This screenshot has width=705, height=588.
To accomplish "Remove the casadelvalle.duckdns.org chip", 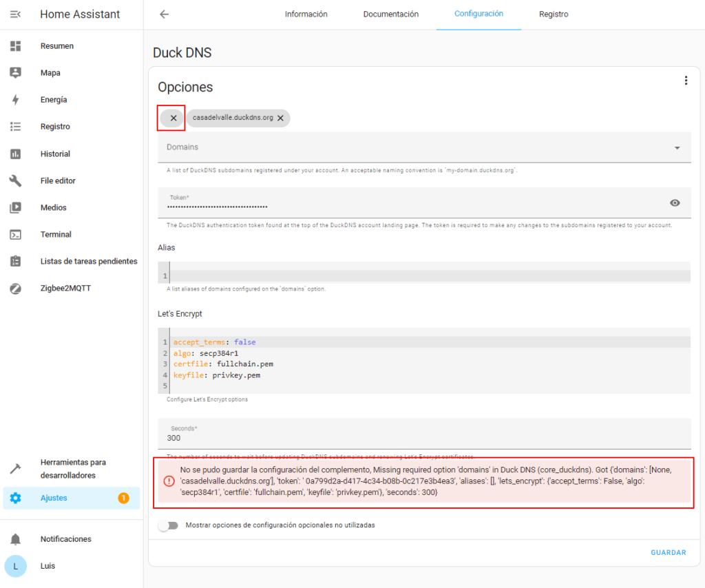I will click(280, 118).
